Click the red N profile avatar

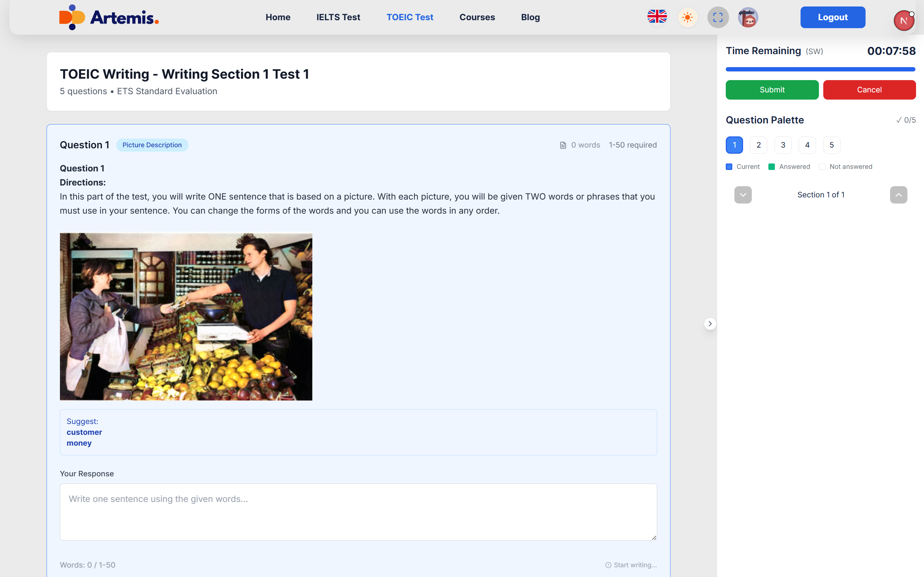pyautogui.click(x=903, y=21)
